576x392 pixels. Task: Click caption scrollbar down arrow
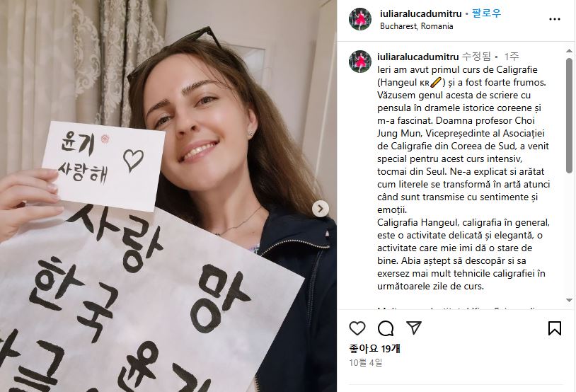569,300
